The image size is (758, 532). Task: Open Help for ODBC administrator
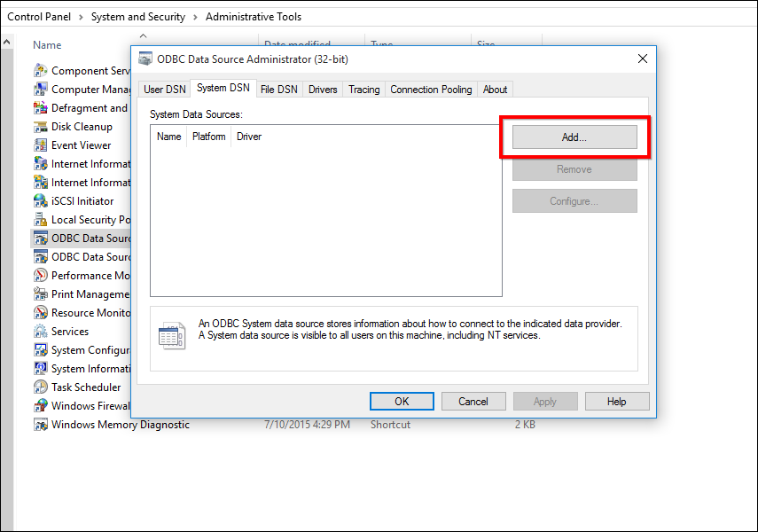point(617,402)
